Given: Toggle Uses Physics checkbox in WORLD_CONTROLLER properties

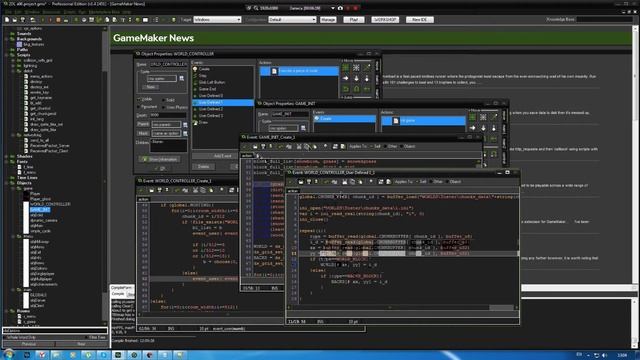Looking at the screenshot, I should [163, 107].
